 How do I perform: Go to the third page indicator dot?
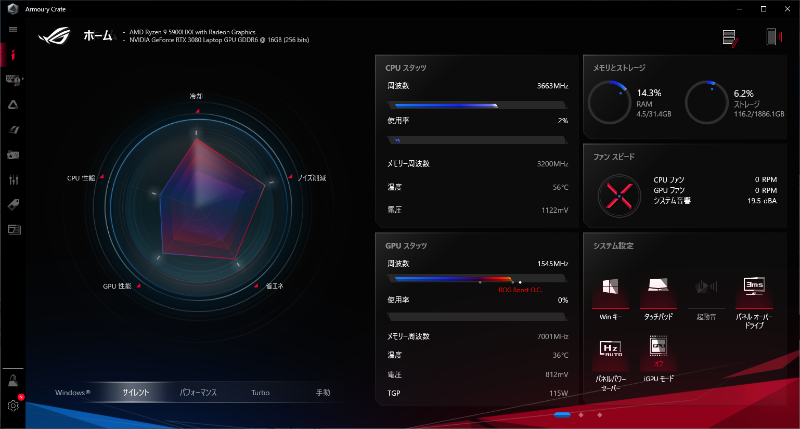click(599, 415)
